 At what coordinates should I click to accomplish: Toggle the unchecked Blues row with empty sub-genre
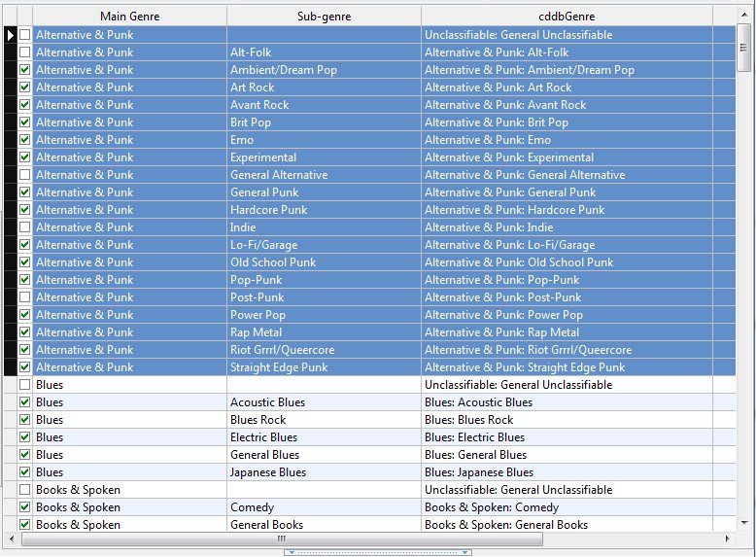coord(25,385)
